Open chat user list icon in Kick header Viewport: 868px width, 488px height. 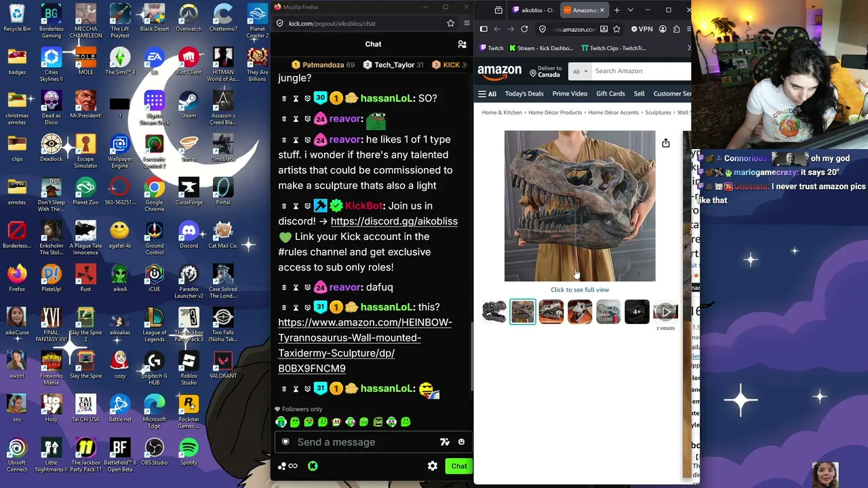462,44
